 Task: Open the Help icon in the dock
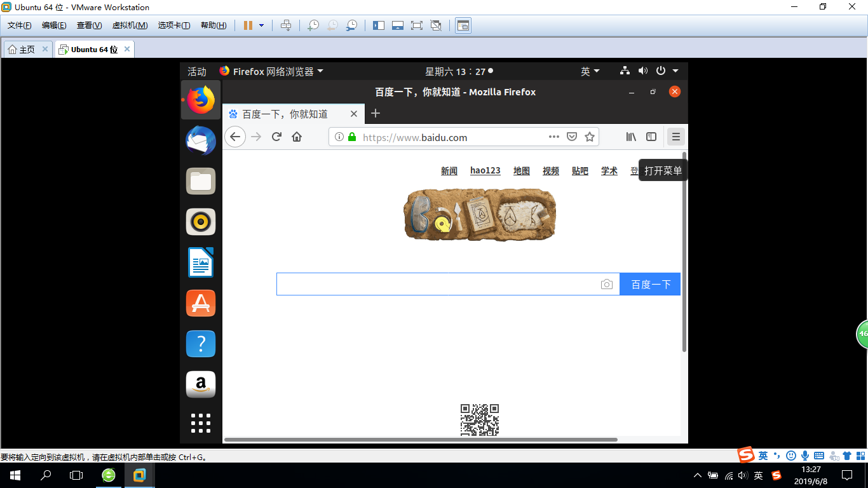point(201,344)
